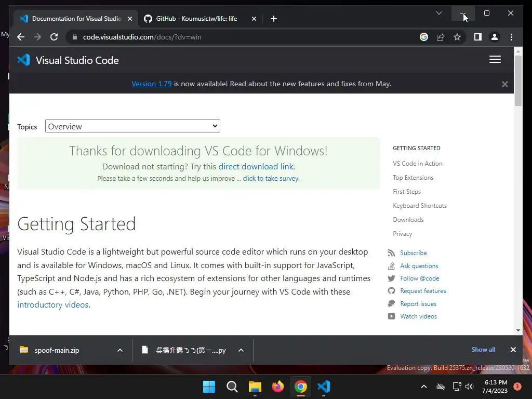Click the browser forward arrow
The height and width of the screenshot is (399, 532).
(x=37, y=37)
